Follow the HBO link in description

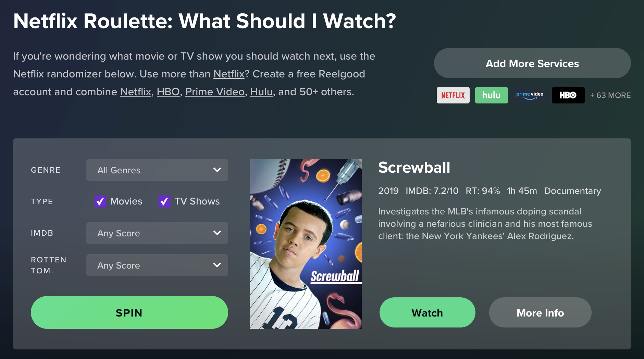click(168, 92)
